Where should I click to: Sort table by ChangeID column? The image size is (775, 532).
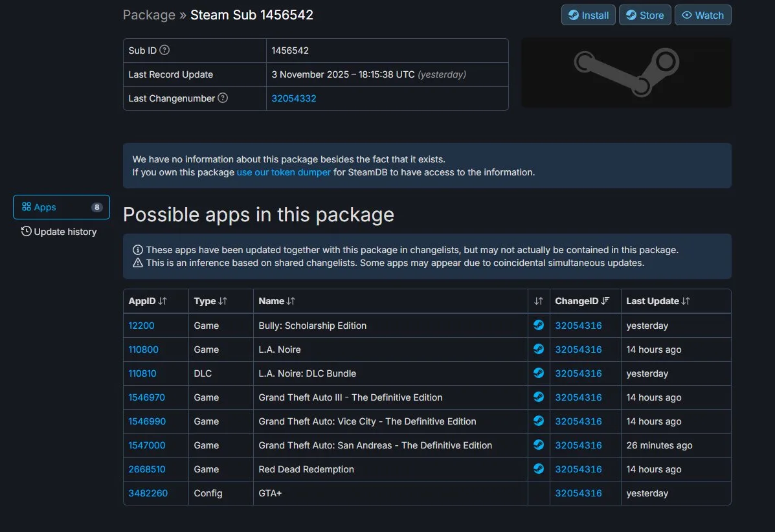pyautogui.click(x=582, y=301)
